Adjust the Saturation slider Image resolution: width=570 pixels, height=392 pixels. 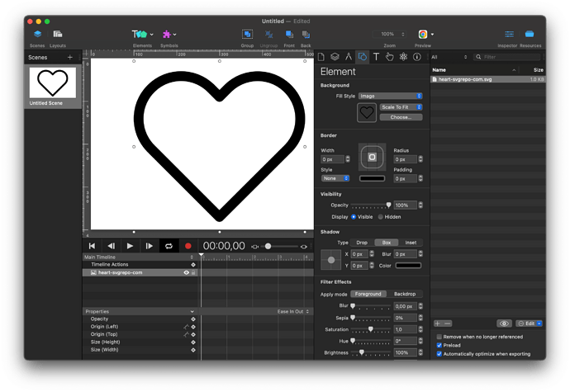pyautogui.click(x=371, y=329)
